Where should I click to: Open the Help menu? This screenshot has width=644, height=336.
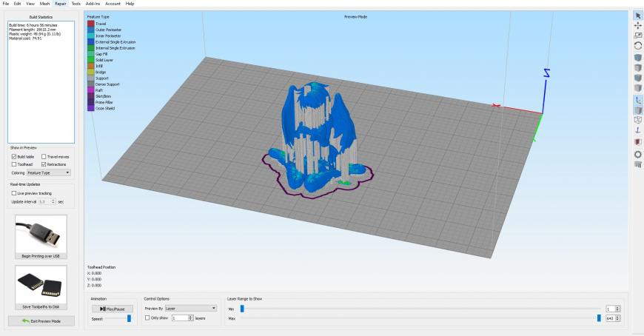point(130,3)
